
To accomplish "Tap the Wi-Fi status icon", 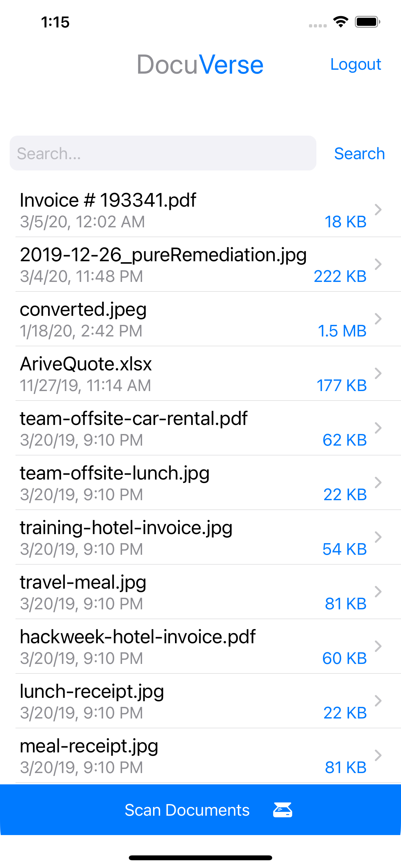I will tap(340, 22).
